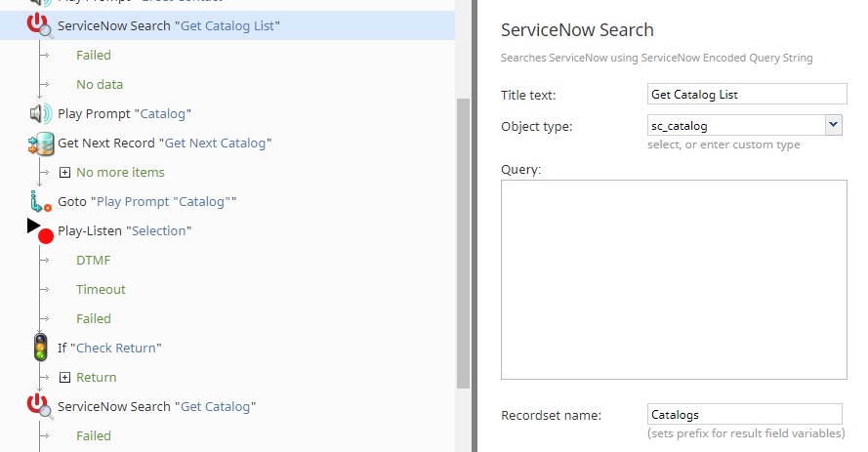Screen dimensions: 868x452
Task: Select If "Check Return" step
Action: click(109, 348)
